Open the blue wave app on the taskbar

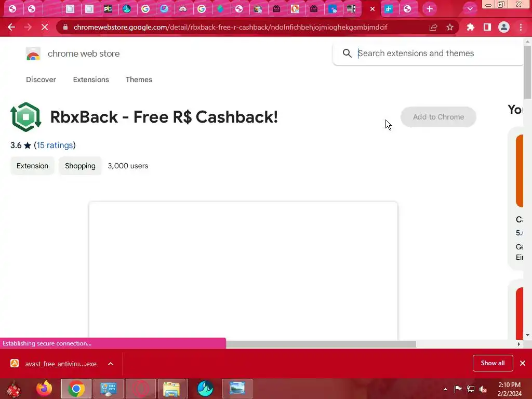click(205, 389)
